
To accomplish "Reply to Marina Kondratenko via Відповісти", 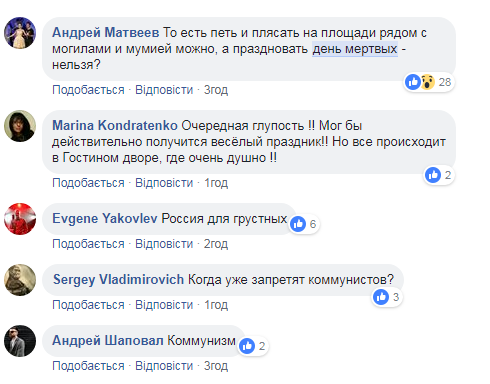I will (164, 183).
